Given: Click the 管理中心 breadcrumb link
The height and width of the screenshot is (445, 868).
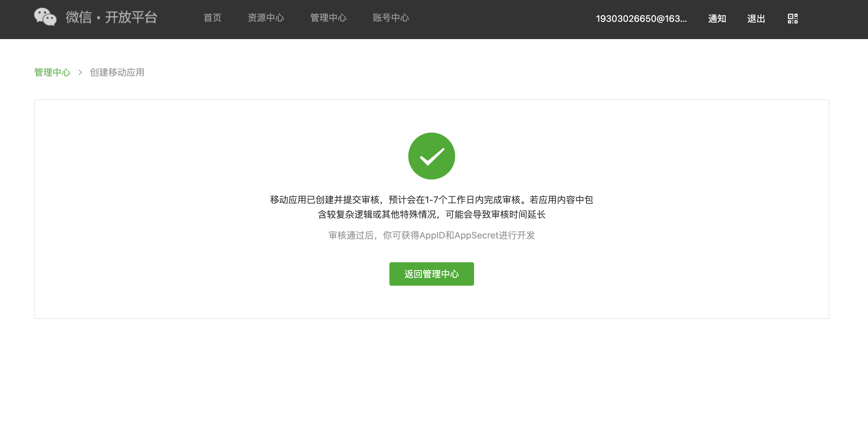Looking at the screenshot, I should click(x=52, y=72).
